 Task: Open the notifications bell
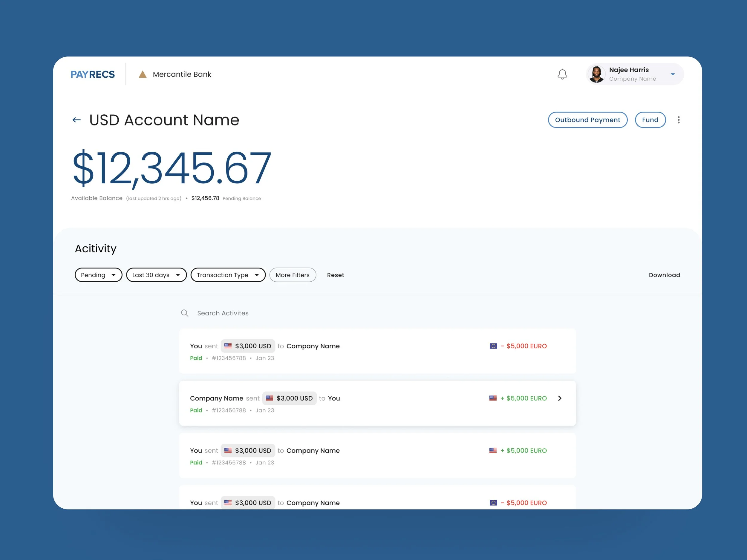click(x=562, y=74)
